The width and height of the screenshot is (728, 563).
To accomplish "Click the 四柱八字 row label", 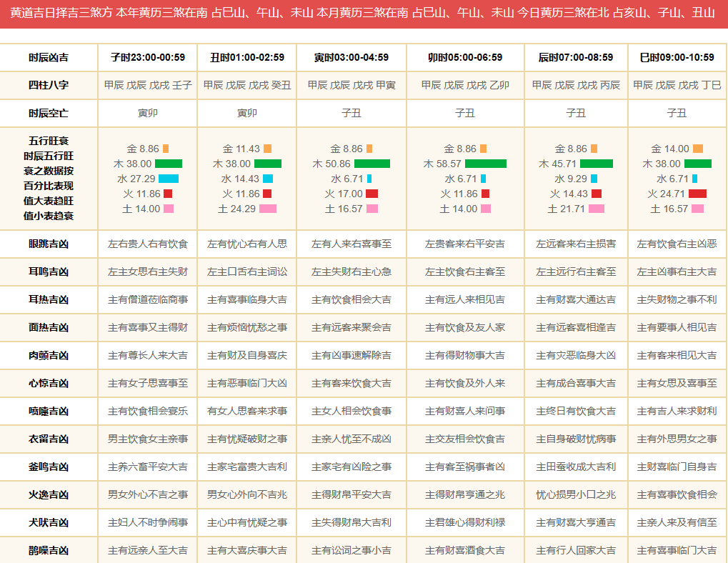I will (49, 85).
